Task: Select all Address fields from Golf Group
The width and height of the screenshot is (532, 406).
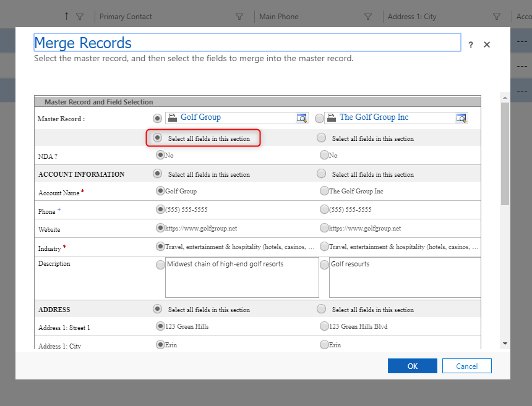Action: tap(157, 309)
